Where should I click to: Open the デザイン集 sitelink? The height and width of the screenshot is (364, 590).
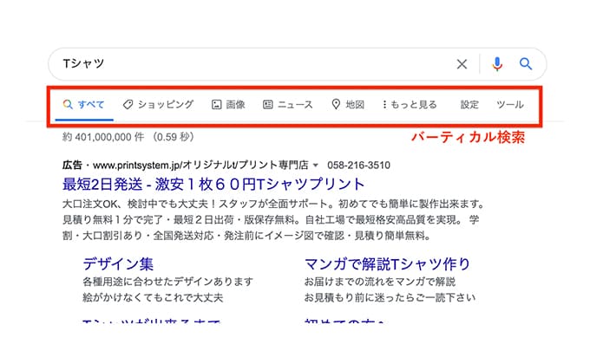118,263
